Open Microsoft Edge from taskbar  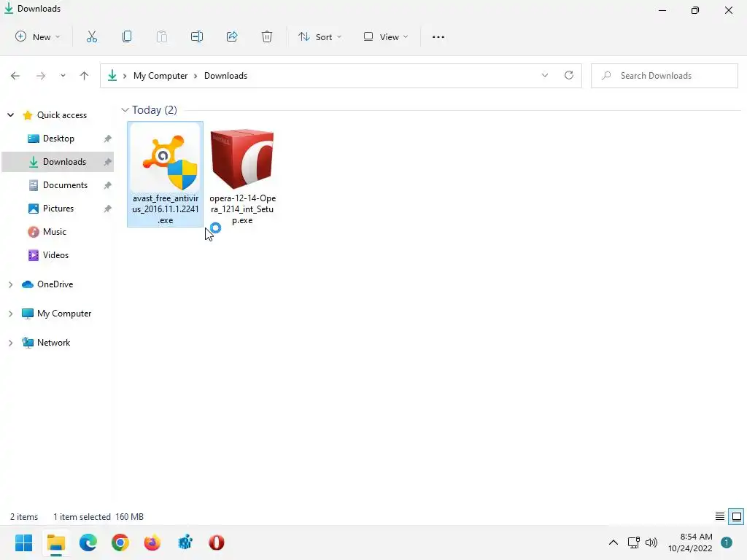pos(88,542)
